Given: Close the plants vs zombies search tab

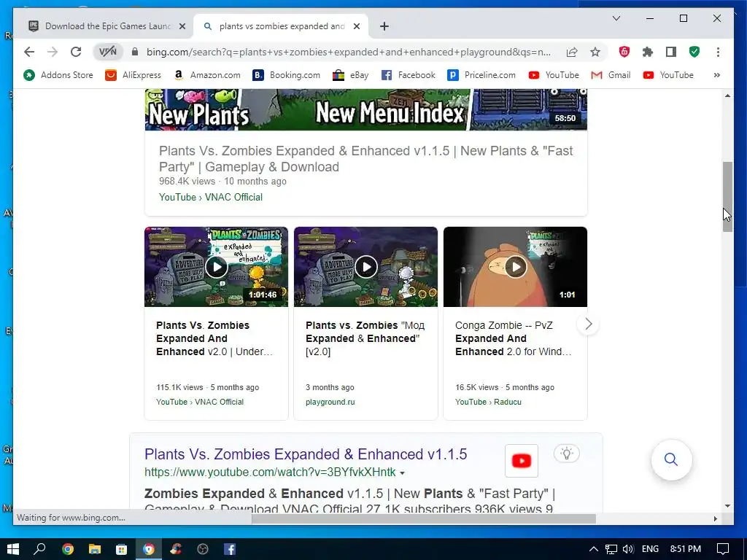Looking at the screenshot, I should [356, 26].
